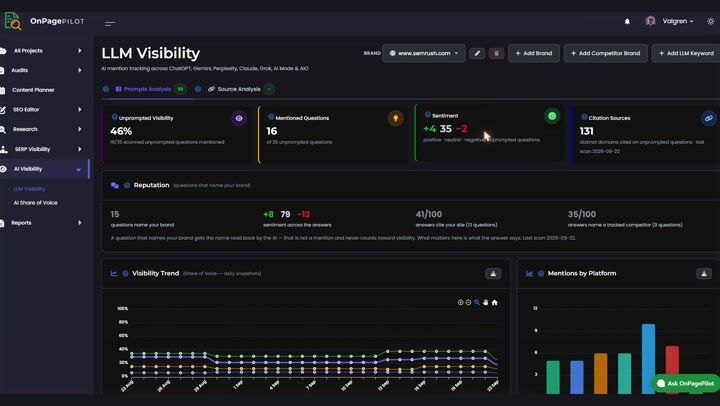Click the info icon before Source Analysis tab

198,89
